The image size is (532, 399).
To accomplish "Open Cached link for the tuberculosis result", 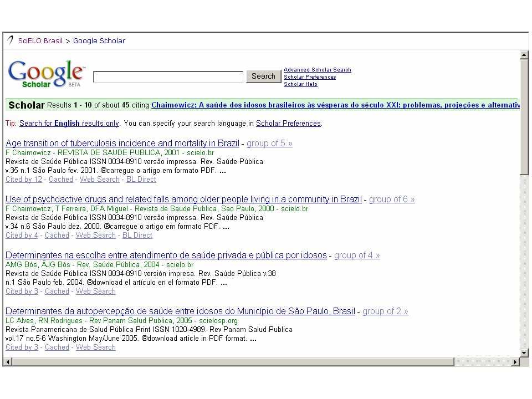I will click(x=61, y=179).
